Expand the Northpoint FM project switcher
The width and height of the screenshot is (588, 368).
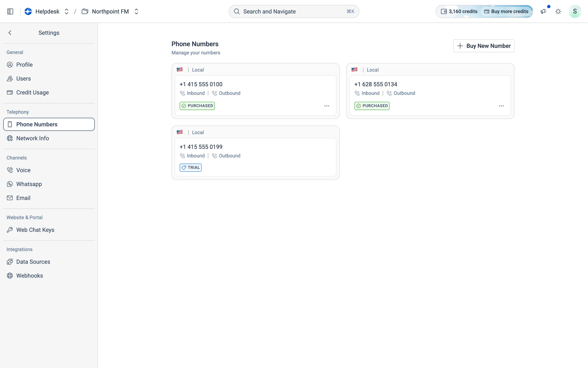(x=136, y=11)
